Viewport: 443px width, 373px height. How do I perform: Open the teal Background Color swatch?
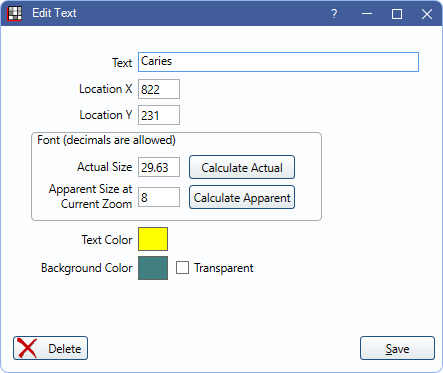153,268
